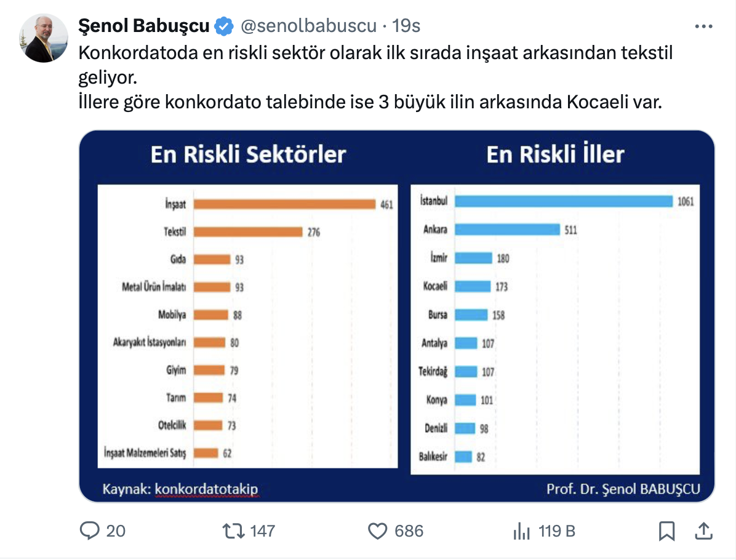Click the @senolbabuscu handle
The width and height of the screenshot is (736, 560).
(308, 26)
